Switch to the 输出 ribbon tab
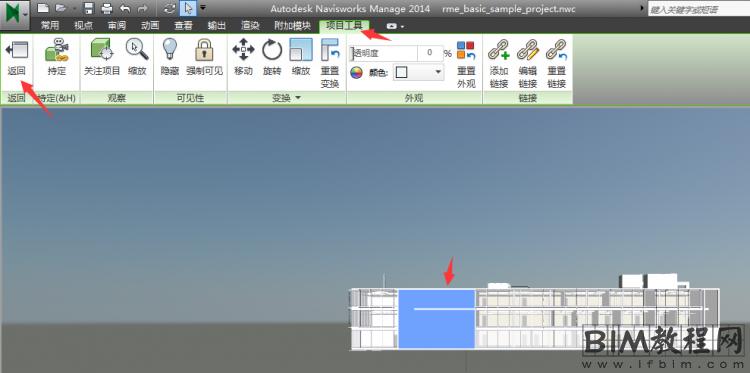Viewport: 750px width, 373px height. 217,26
